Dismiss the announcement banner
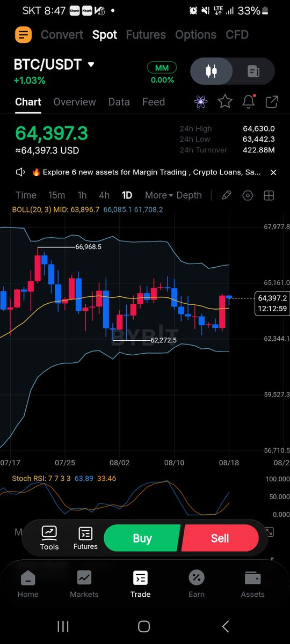 point(273,172)
